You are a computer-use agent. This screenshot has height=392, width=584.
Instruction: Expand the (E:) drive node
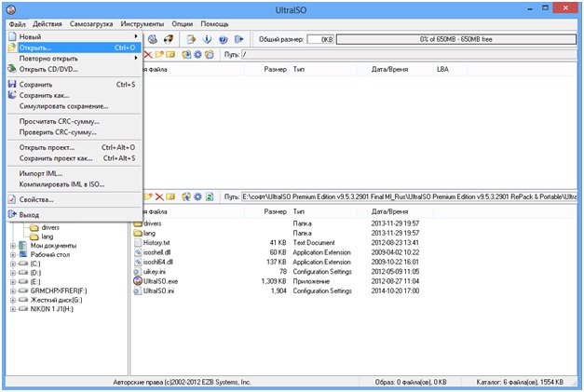pyautogui.click(x=13, y=282)
